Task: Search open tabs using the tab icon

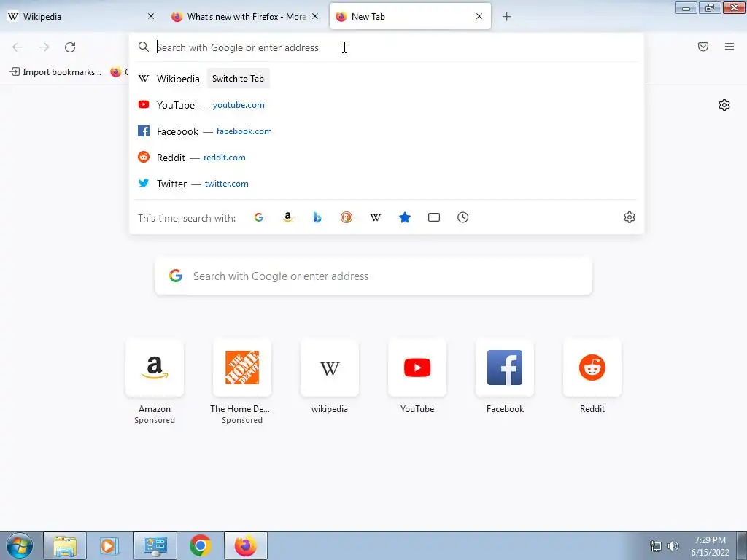Action: [434, 217]
